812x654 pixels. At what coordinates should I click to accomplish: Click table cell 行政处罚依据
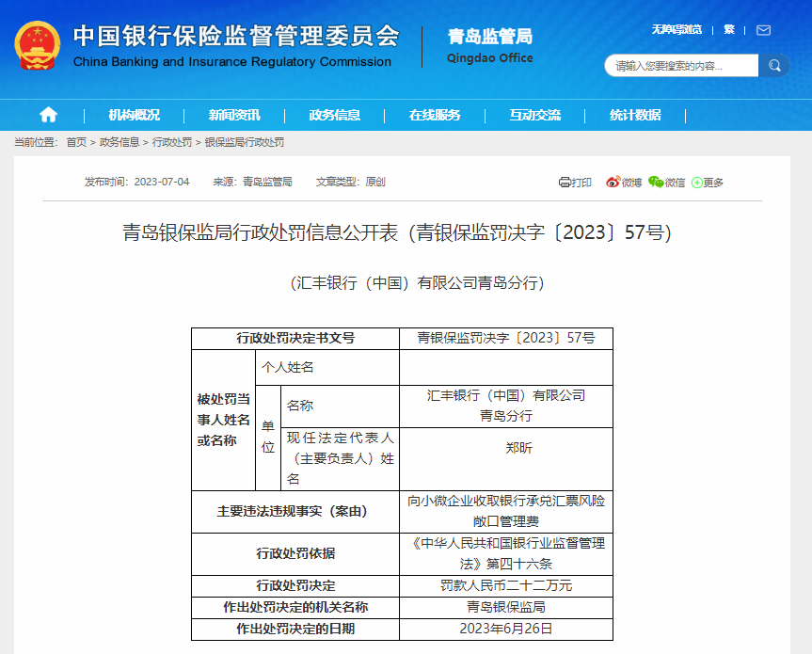[295, 554]
